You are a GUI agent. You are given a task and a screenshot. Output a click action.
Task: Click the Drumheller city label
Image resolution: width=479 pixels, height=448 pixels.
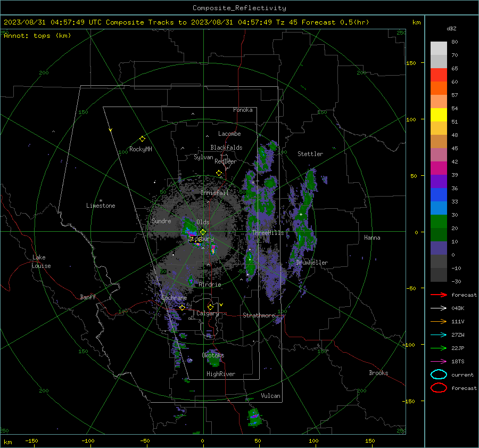[312, 263]
